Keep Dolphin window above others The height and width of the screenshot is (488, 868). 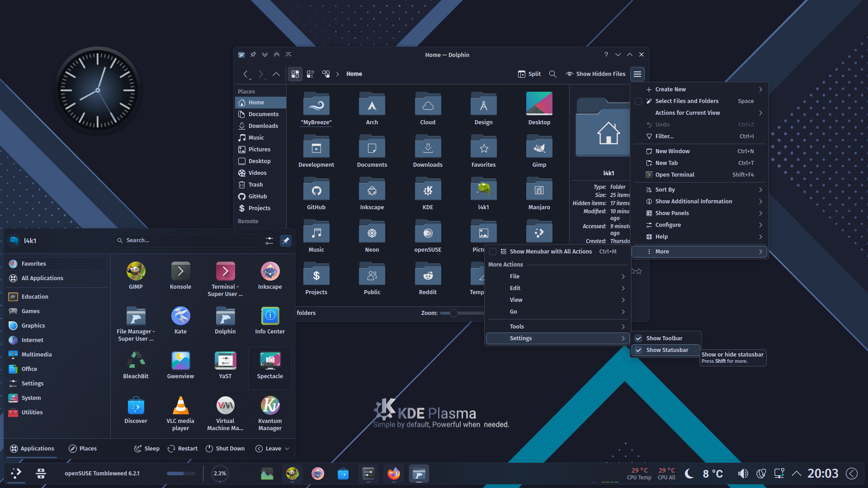coord(277,55)
